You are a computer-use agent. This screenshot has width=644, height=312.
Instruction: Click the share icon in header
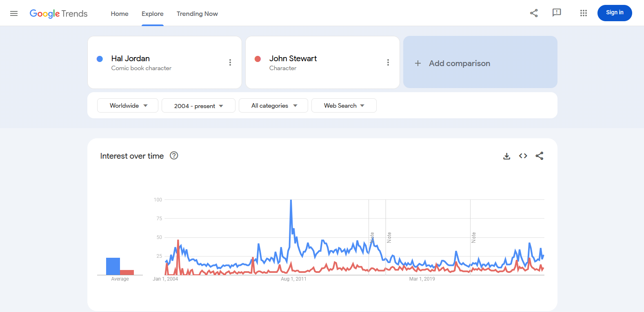534,13
